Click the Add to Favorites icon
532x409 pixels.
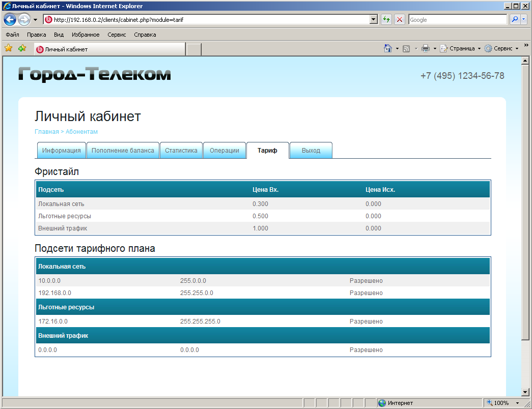[x=22, y=48]
